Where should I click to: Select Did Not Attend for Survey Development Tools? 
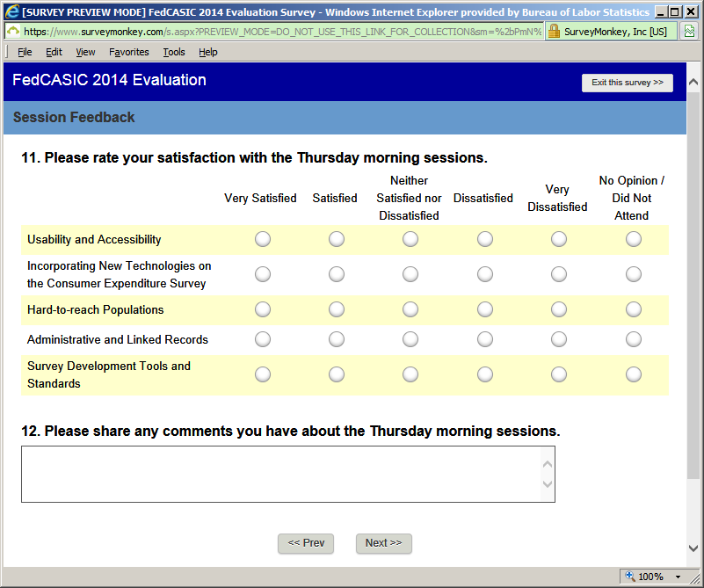click(x=634, y=374)
